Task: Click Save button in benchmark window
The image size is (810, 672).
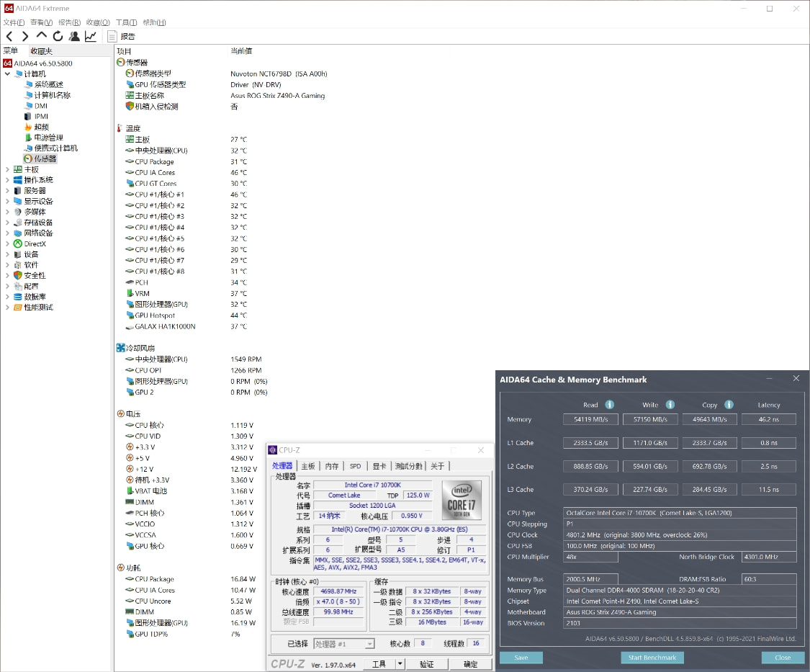Action: click(x=521, y=658)
